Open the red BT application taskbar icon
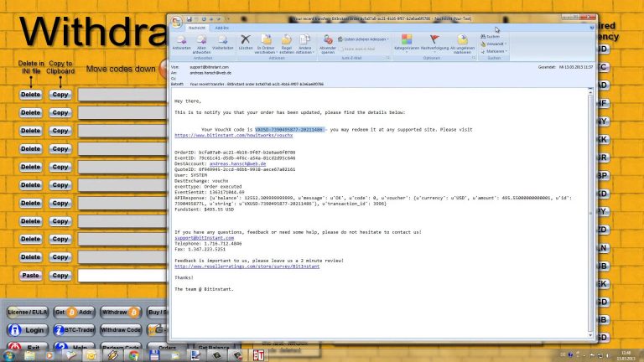 point(258,355)
